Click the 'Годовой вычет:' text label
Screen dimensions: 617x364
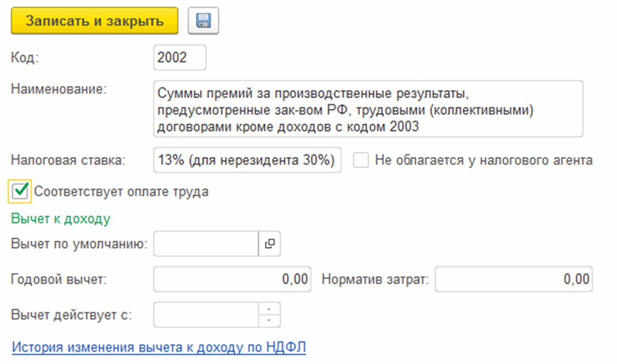pos(59,279)
